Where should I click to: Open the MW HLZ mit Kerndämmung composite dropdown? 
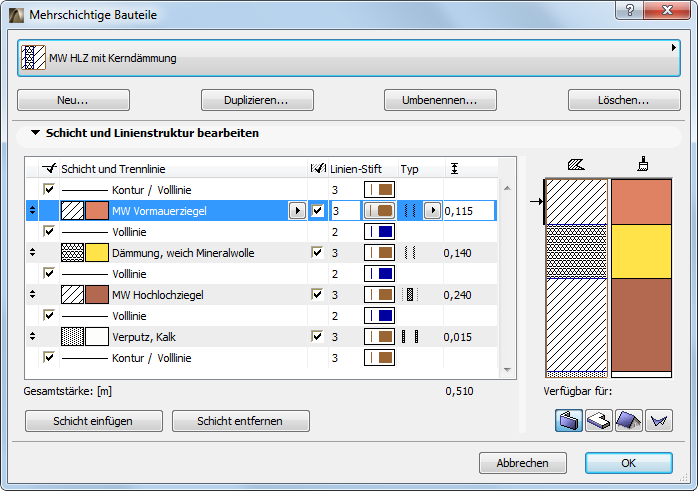[x=349, y=58]
